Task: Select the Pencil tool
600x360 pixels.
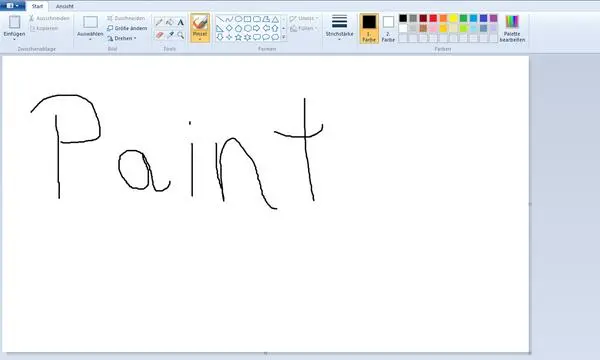Action: (x=159, y=22)
